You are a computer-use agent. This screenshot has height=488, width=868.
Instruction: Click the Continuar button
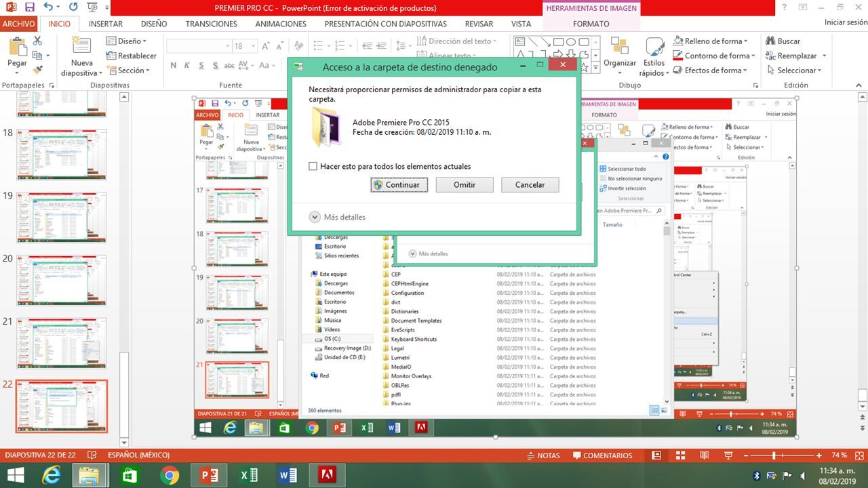[x=399, y=184]
